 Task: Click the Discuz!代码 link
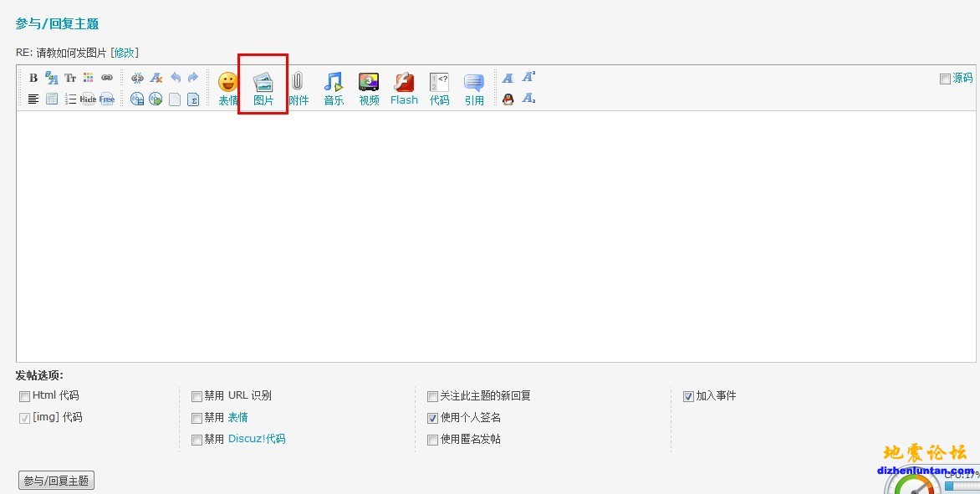coord(257,439)
